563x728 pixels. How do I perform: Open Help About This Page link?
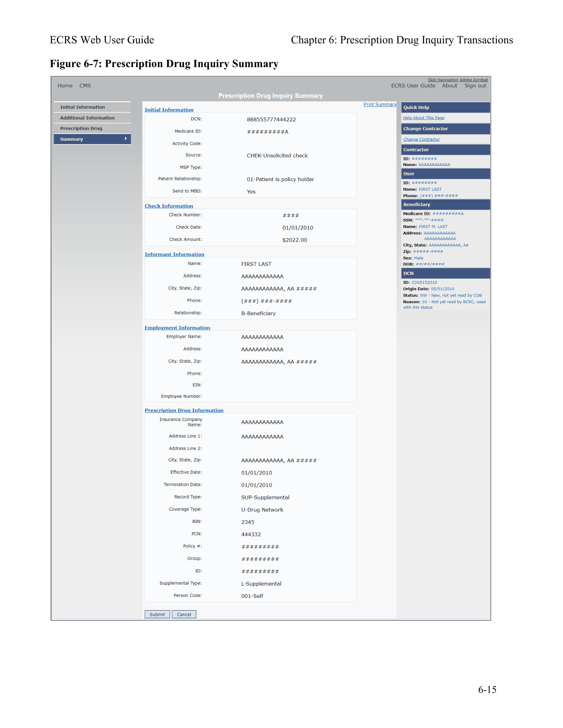click(424, 118)
